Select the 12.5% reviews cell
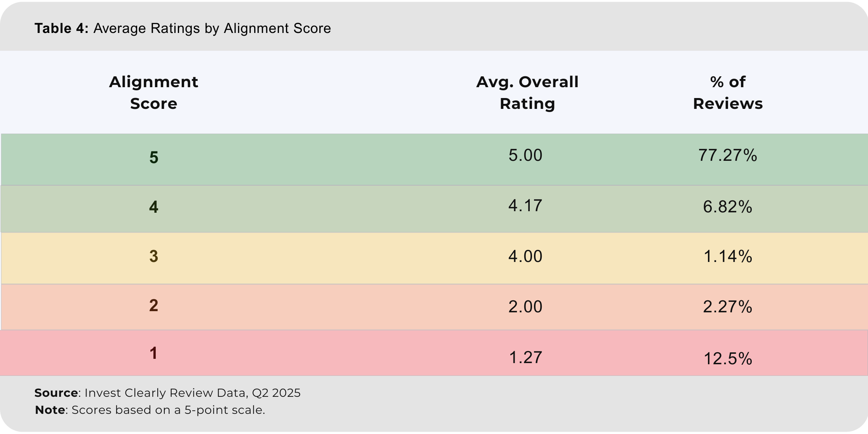The image size is (868, 434). [727, 359]
